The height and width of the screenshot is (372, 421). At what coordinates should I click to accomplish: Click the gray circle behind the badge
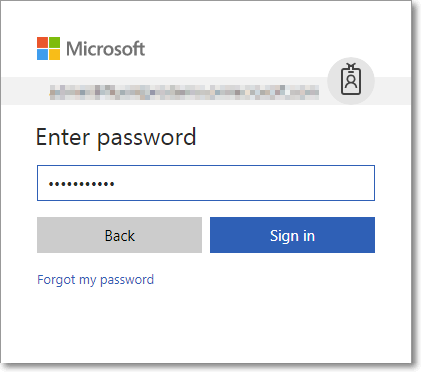tap(351, 81)
